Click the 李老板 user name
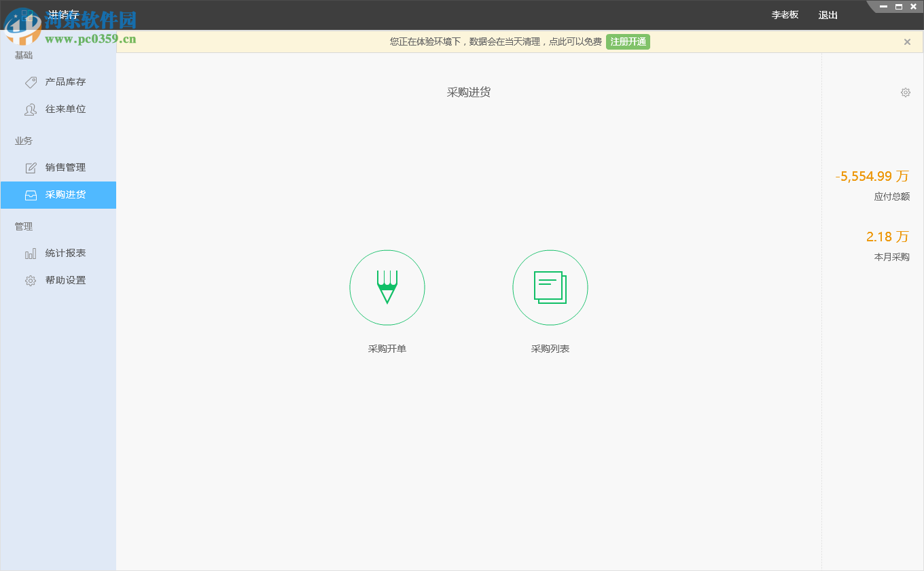Image resolution: width=924 pixels, height=571 pixels. pos(785,15)
